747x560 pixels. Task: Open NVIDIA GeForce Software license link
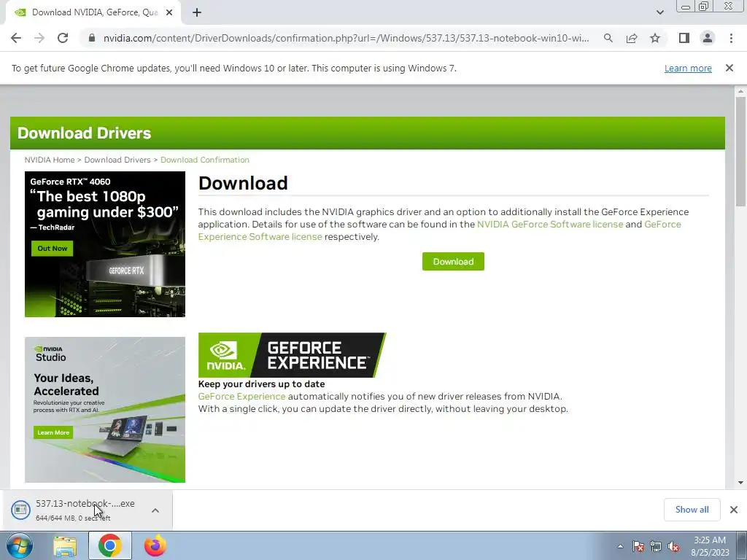tap(550, 225)
